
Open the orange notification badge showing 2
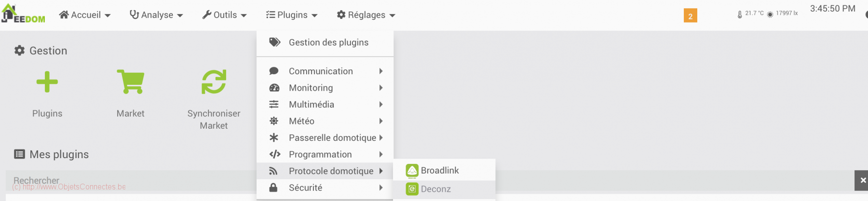pos(690,16)
